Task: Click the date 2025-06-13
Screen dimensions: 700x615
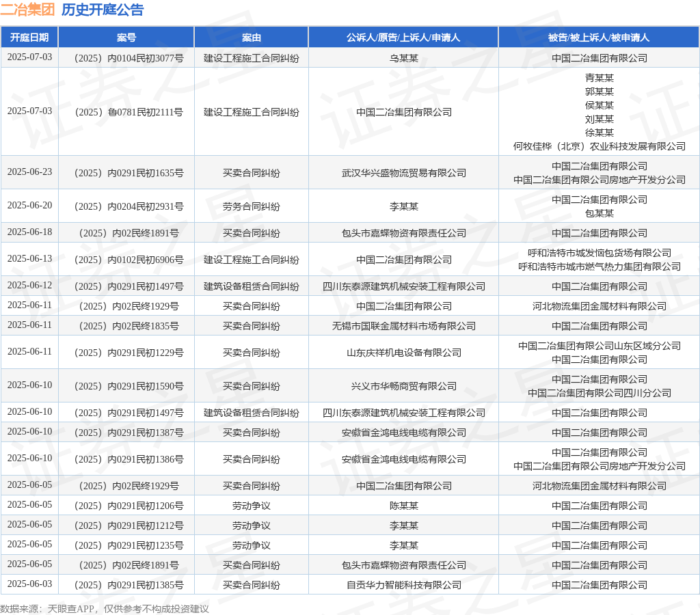Action: [x=29, y=259]
